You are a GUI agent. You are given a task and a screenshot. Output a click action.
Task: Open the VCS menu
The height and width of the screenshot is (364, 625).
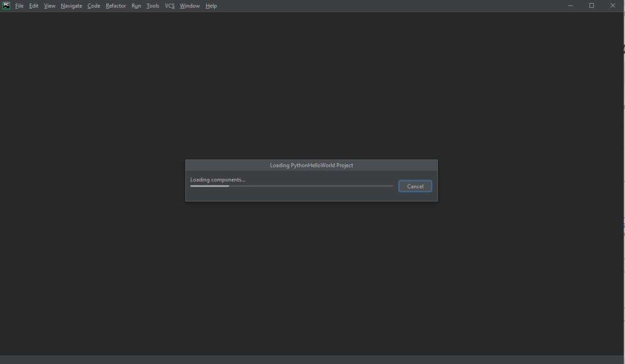pos(169,6)
